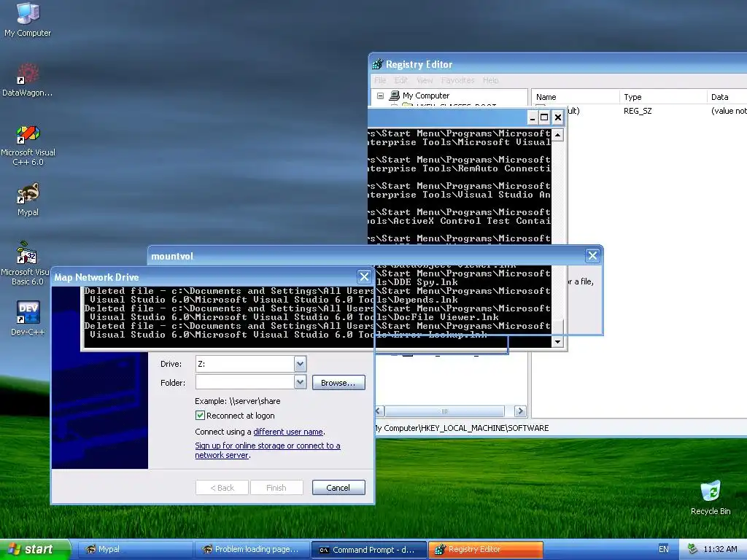The image size is (747, 560).
Task: Click the system tray network icon
Action: (x=692, y=549)
